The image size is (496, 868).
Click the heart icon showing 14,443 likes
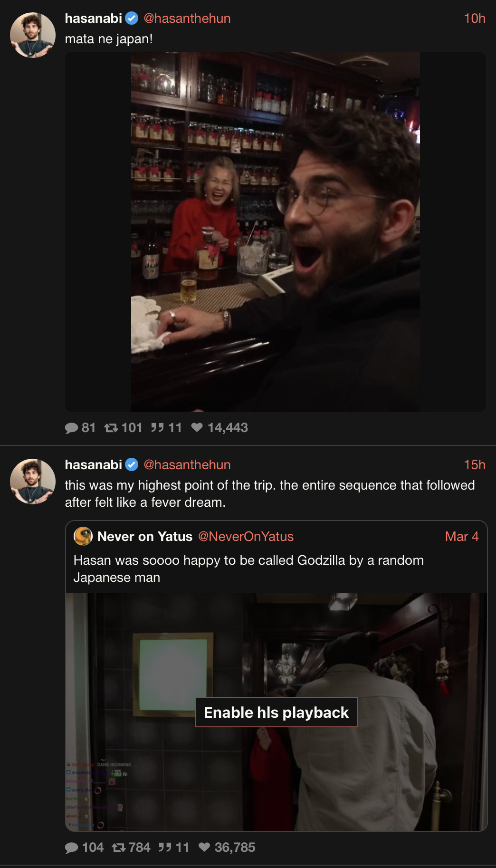tap(197, 427)
